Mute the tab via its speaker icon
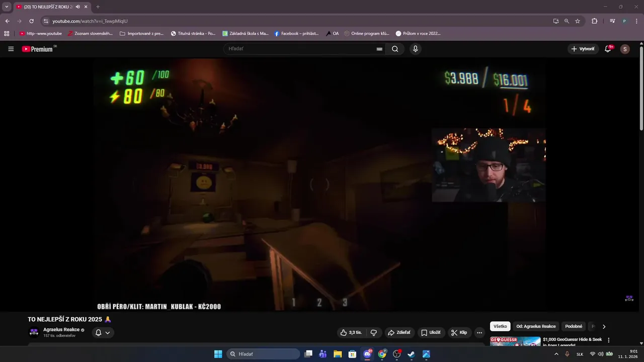The height and width of the screenshot is (362, 644). (78, 7)
